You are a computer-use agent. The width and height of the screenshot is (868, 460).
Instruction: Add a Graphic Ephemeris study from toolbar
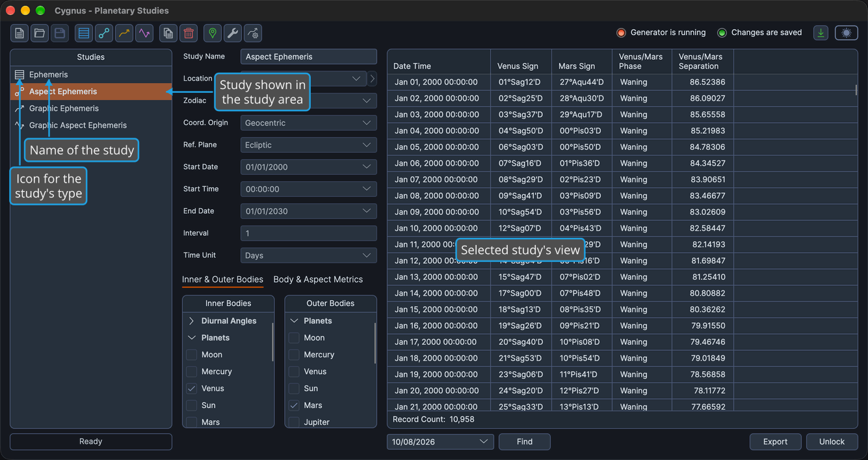(x=124, y=33)
